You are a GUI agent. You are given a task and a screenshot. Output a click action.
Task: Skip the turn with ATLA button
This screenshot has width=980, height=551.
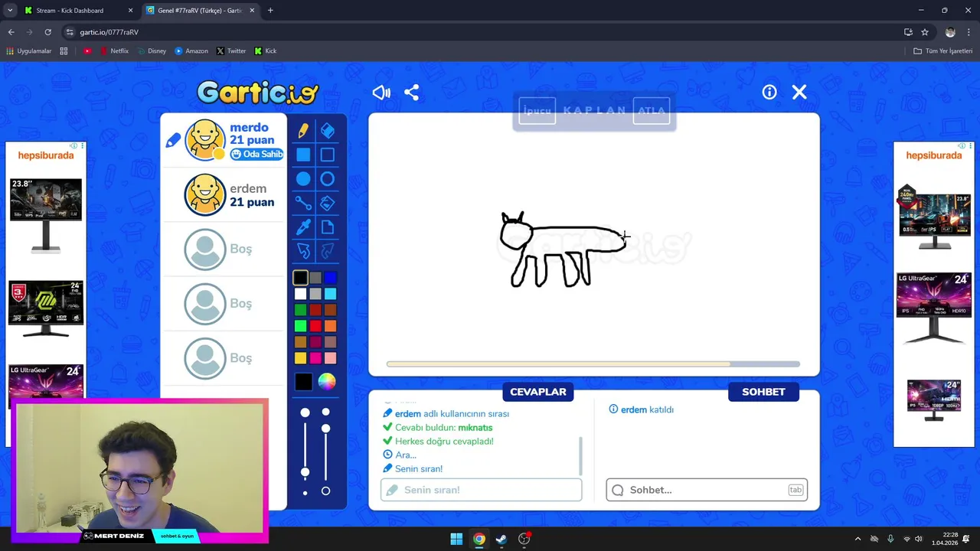click(652, 111)
